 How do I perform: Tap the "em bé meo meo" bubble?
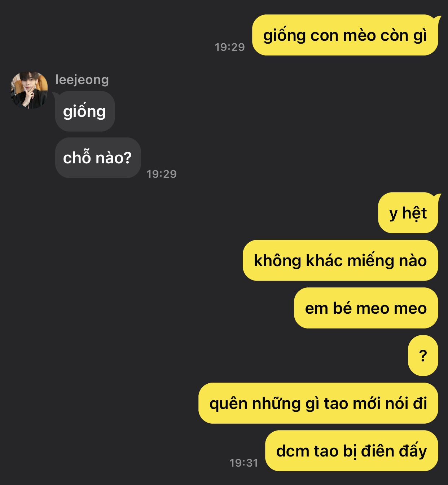tap(366, 308)
